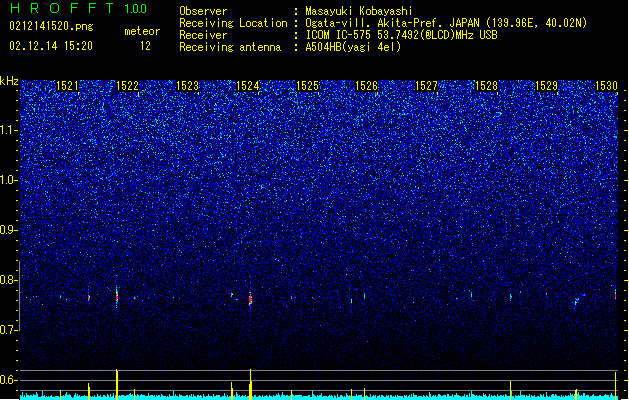Click the meteor count value 12
The image size is (629, 400).
(x=145, y=46)
